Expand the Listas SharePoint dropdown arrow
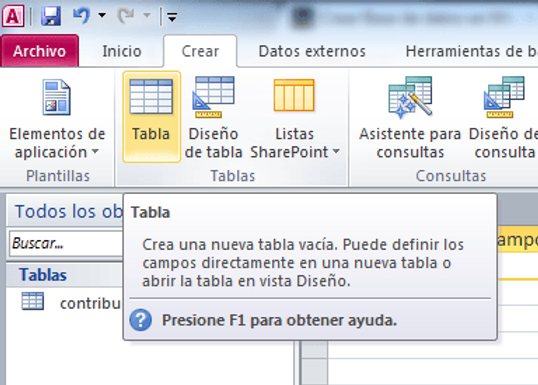This screenshot has height=385, width=538. tap(336, 151)
